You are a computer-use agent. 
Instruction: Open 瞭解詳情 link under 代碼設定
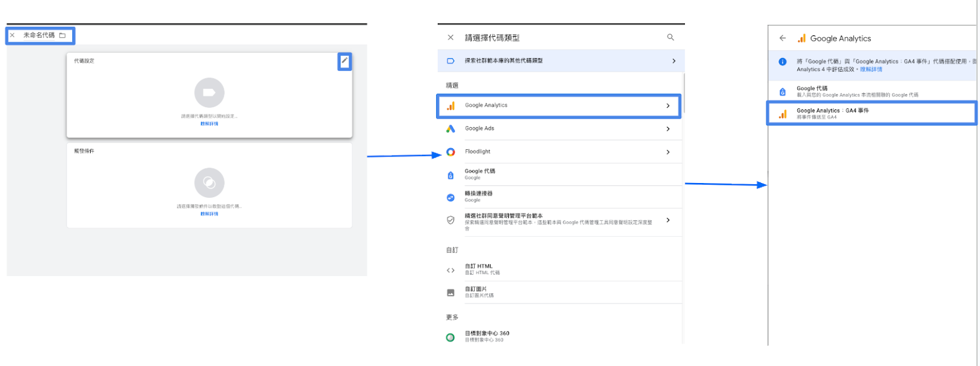(x=209, y=124)
